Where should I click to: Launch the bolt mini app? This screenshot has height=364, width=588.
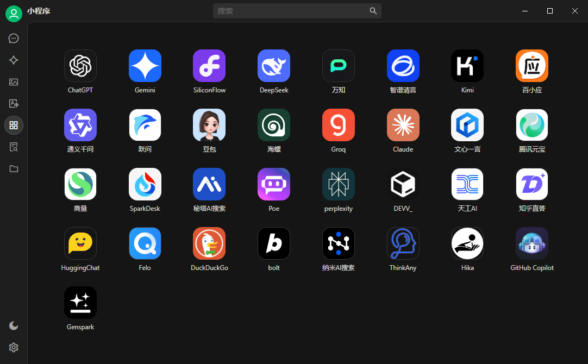(274, 244)
